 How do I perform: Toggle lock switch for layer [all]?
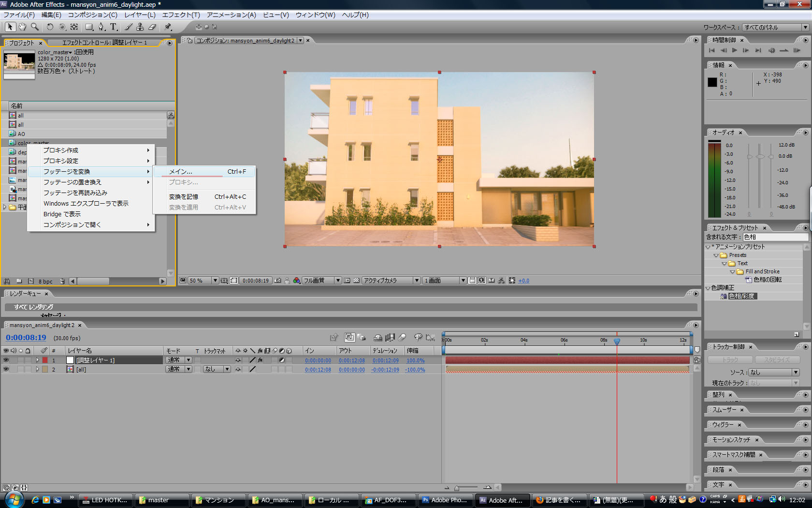[x=28, y=369]
